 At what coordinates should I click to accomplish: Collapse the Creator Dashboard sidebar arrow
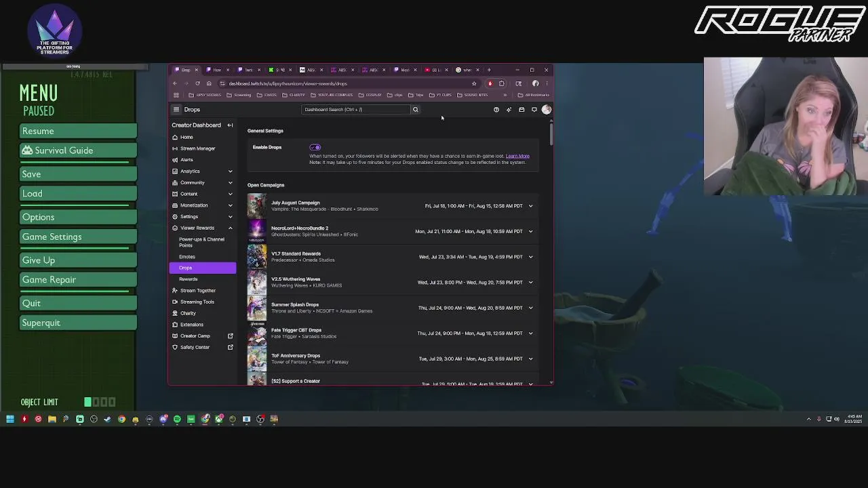coord(230,125)
